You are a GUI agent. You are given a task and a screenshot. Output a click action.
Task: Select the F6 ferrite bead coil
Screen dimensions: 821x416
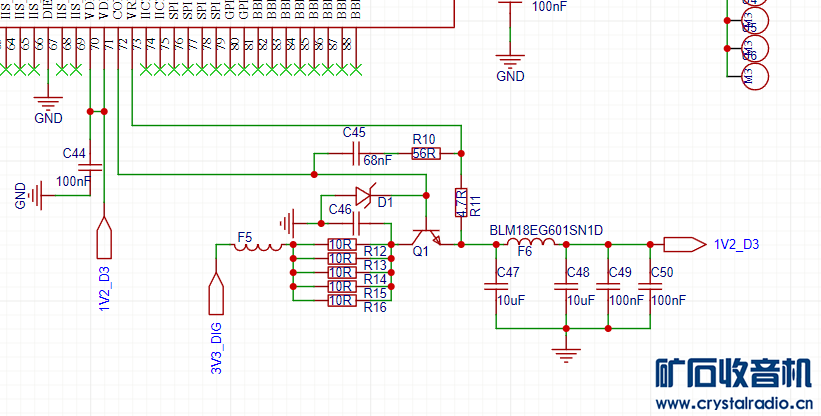click(531, 242)
